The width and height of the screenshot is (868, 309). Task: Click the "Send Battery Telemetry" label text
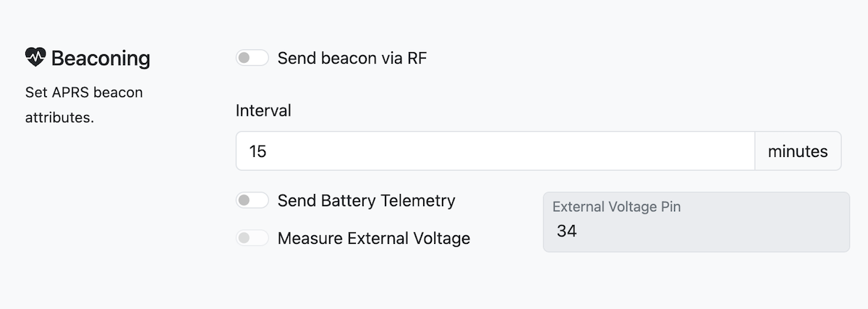(366, 200)
